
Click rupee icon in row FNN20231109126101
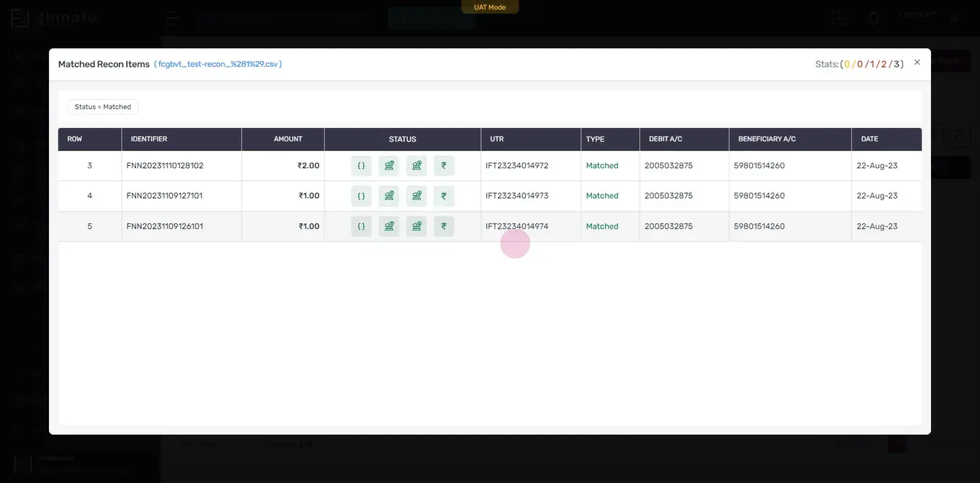point(444,226)
